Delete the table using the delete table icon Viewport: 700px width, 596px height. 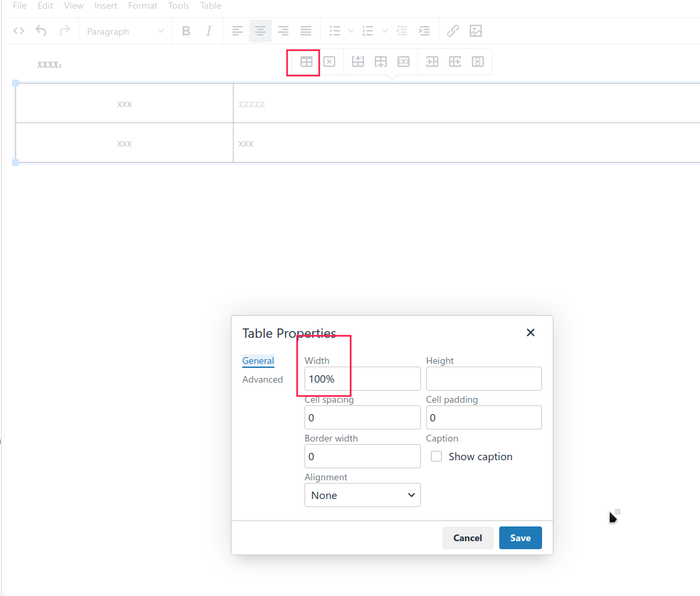point(329,62)
